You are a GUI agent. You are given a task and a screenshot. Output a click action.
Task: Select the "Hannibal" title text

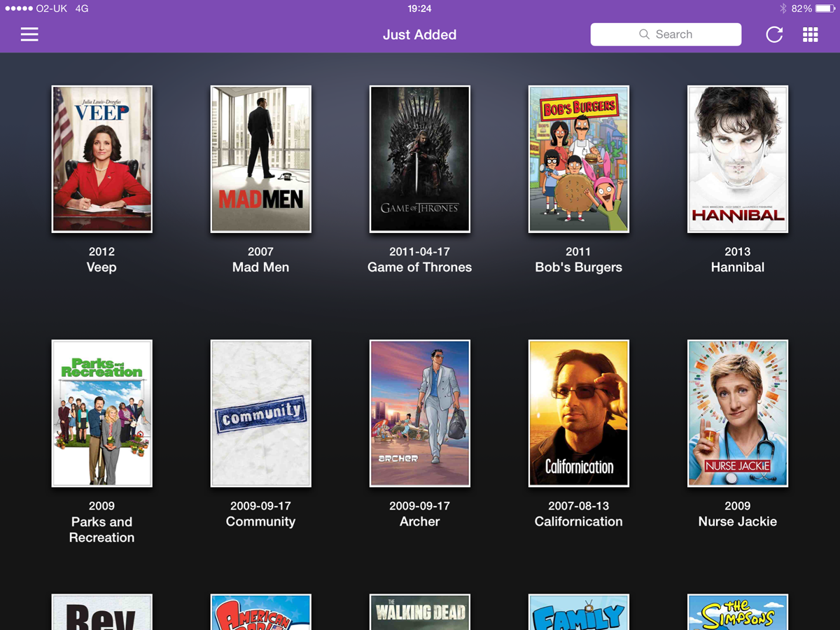pyautogui.click(x=738, y=267)
